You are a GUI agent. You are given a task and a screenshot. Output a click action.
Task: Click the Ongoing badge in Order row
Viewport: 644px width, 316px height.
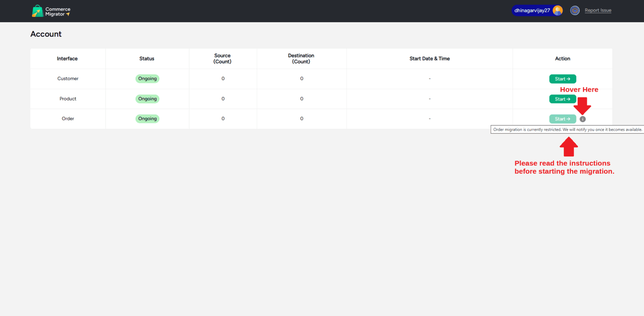click(x=147, y=119)
